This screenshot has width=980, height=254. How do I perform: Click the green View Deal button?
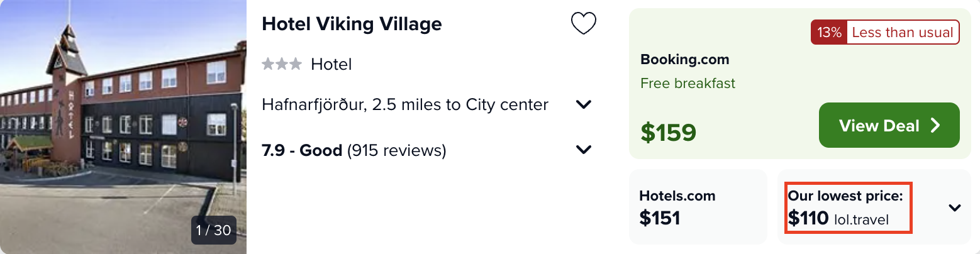pyautogui.click(x=889, y=125)
